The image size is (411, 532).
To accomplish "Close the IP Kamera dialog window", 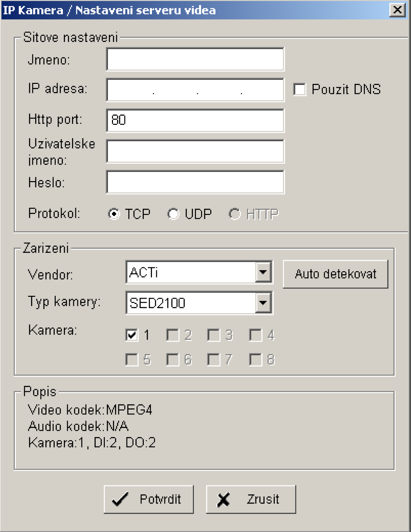I will coord(397,9).
